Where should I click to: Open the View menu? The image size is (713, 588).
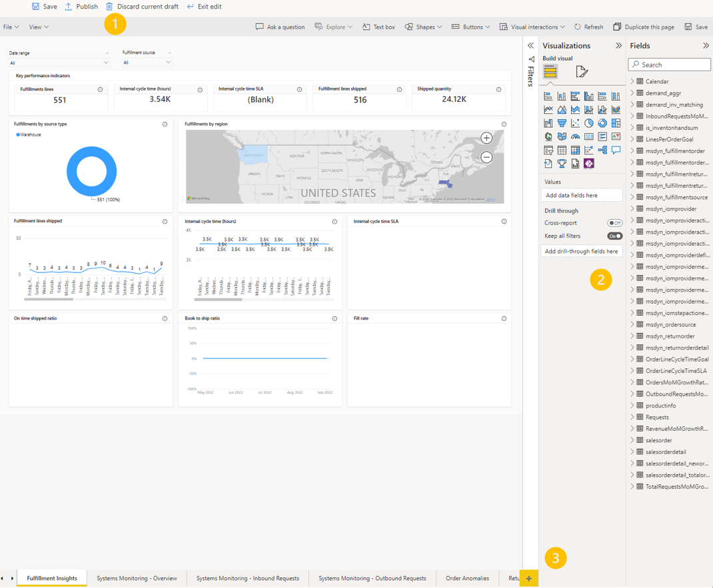[38, 27]
